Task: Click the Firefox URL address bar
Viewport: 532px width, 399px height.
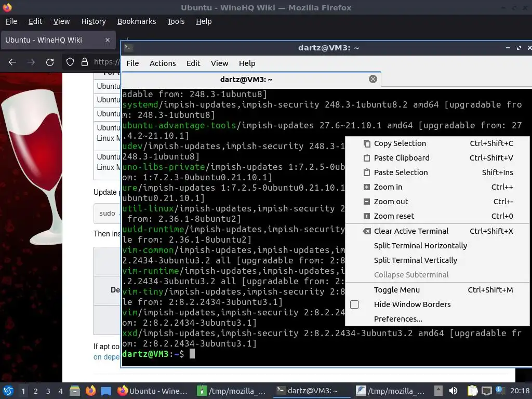Action: [107, 62]
